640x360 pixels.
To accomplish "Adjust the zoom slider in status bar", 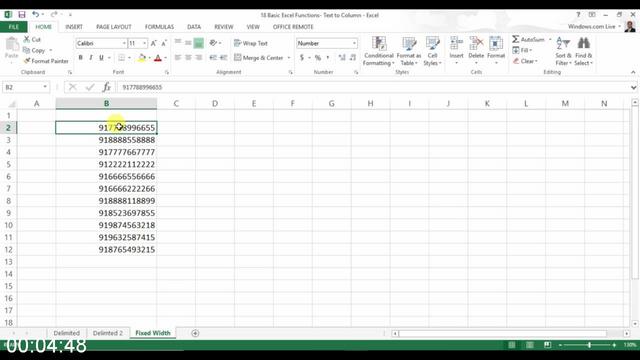I will (x=589, y=345).
